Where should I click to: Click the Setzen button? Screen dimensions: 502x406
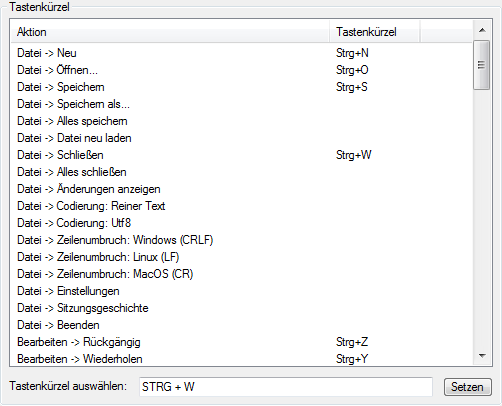coord(467,387)
